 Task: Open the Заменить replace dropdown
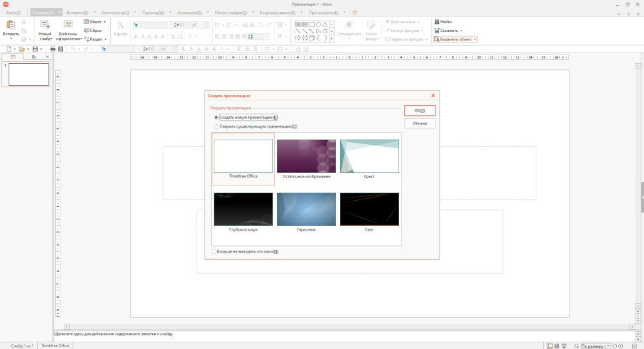[448, 31]
